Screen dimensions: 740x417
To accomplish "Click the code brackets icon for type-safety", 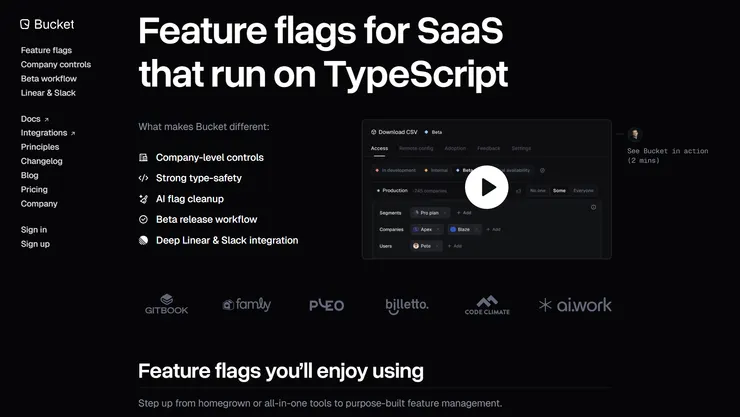I will pyautogui.click(x=143, y=178).
